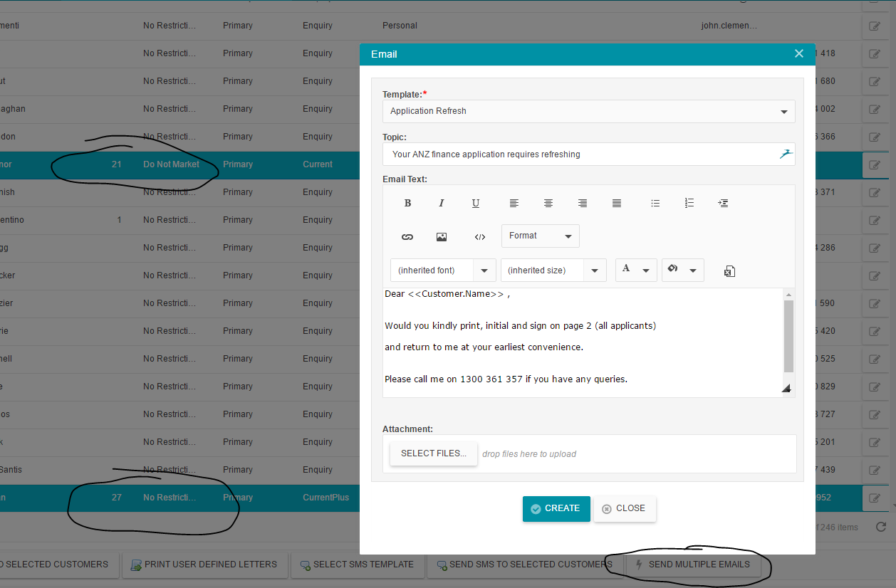
Task: Toggle Bold formatting in email editor
Action: point(408,204)
